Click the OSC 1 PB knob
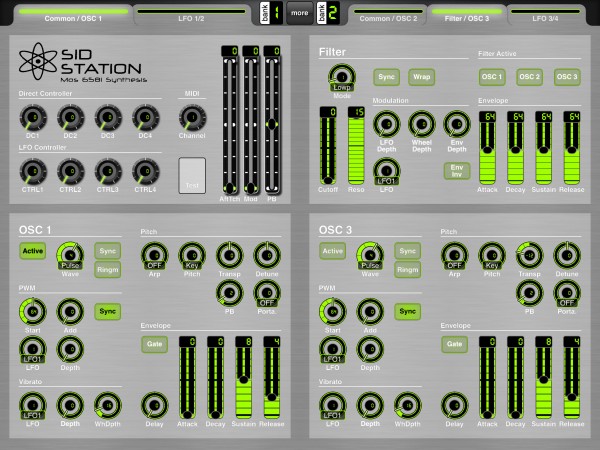 pos(230,293)
